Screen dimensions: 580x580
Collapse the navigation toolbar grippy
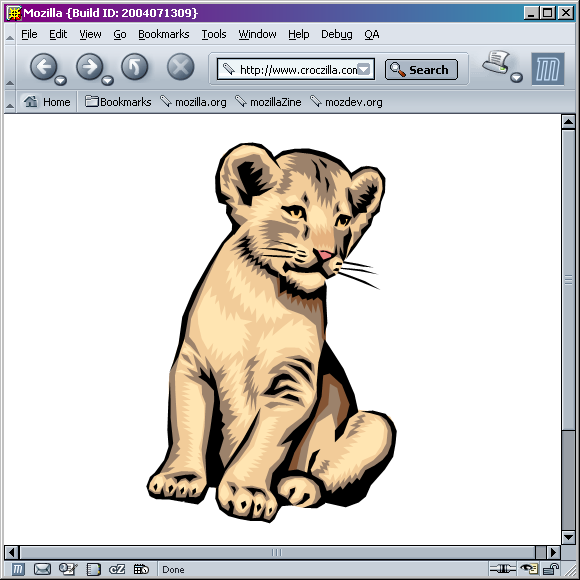[x=10, y=68]
